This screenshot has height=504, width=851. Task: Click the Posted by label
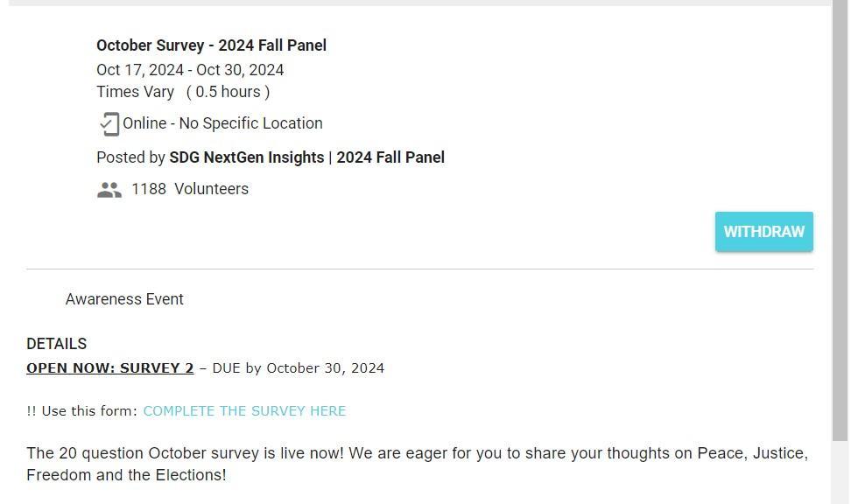[130, 157]
